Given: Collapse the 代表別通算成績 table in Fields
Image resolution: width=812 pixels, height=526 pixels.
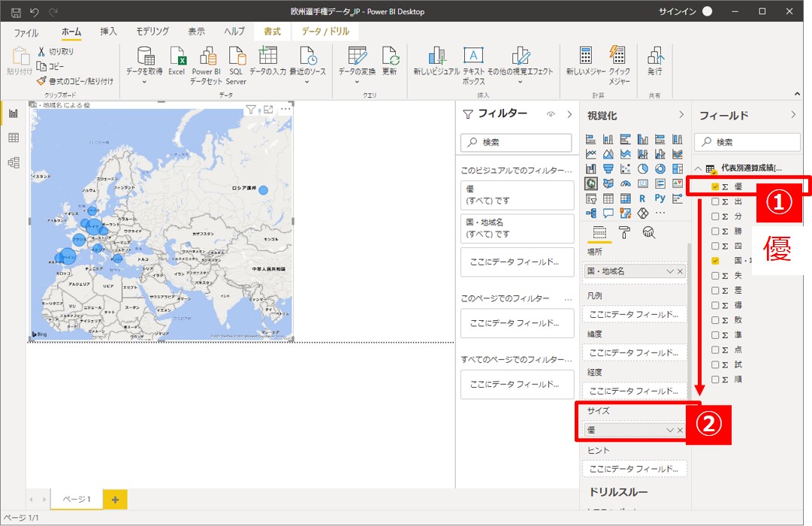Looking at the screenshot, I should coord(699,168).
